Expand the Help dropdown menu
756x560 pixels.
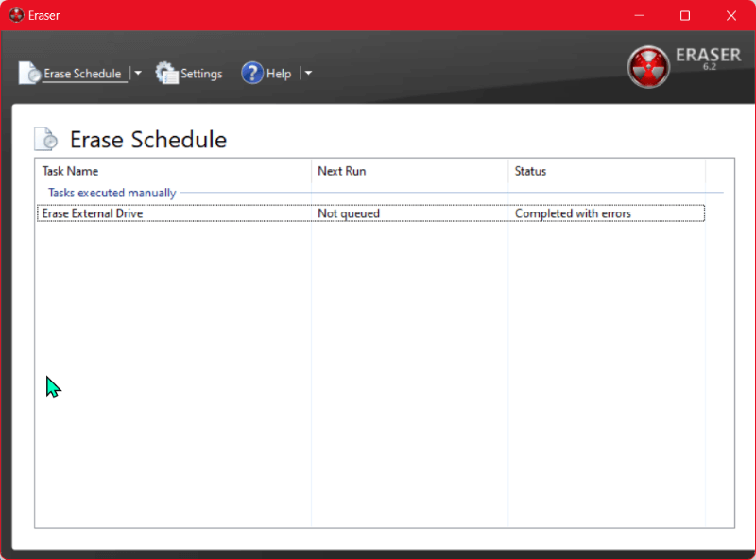[x=306, y=73]
